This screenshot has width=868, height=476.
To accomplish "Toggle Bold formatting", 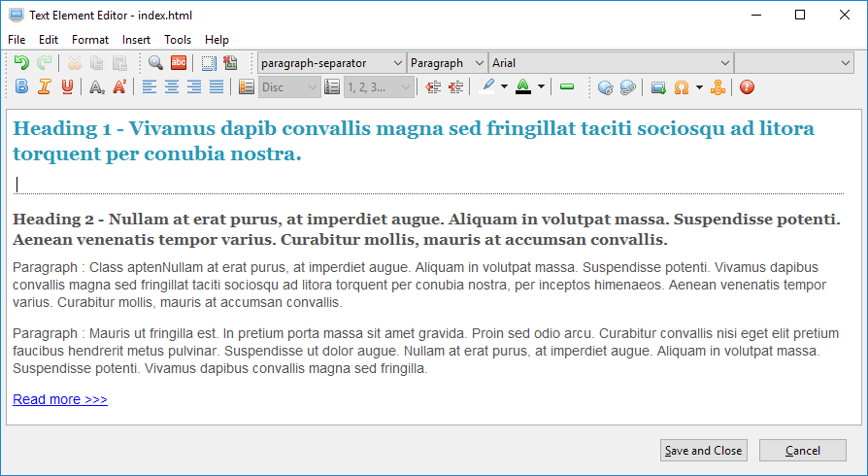I will (x=21, y=87).
